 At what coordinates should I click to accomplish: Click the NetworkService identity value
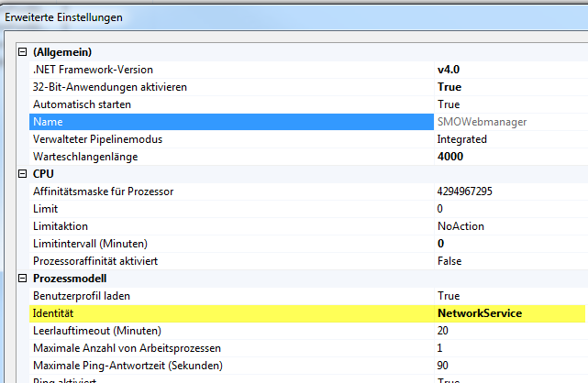tap(480, 313)
